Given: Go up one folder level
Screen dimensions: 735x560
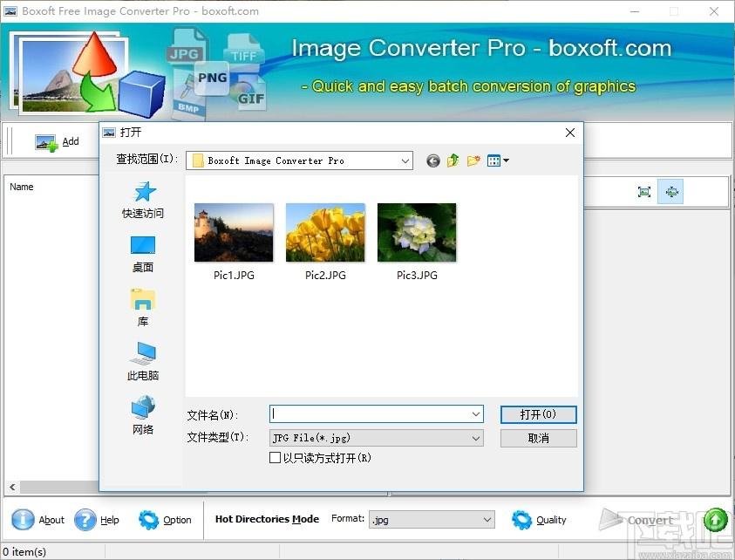Looking at the screenshot, I should pos(453,160).
